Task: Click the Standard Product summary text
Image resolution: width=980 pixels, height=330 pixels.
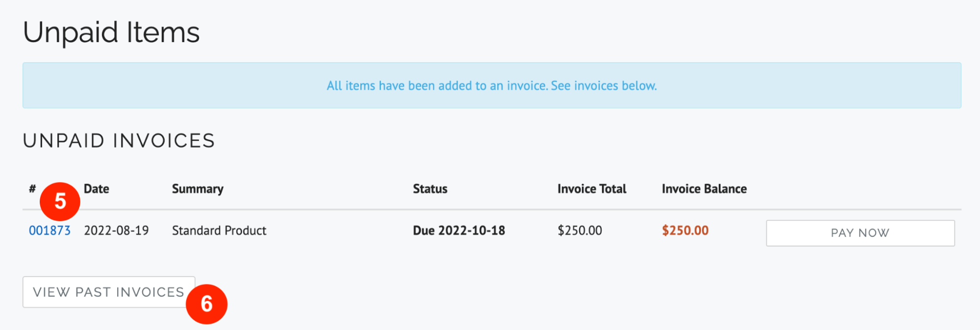Action: pyautogui.click(x=219, y=230)
